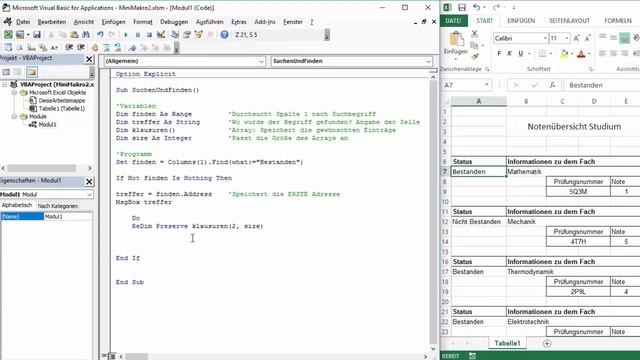640x360 pixels.
Task: Toggle italic K button in Excel ribbon
Action: tap(509, 53)
